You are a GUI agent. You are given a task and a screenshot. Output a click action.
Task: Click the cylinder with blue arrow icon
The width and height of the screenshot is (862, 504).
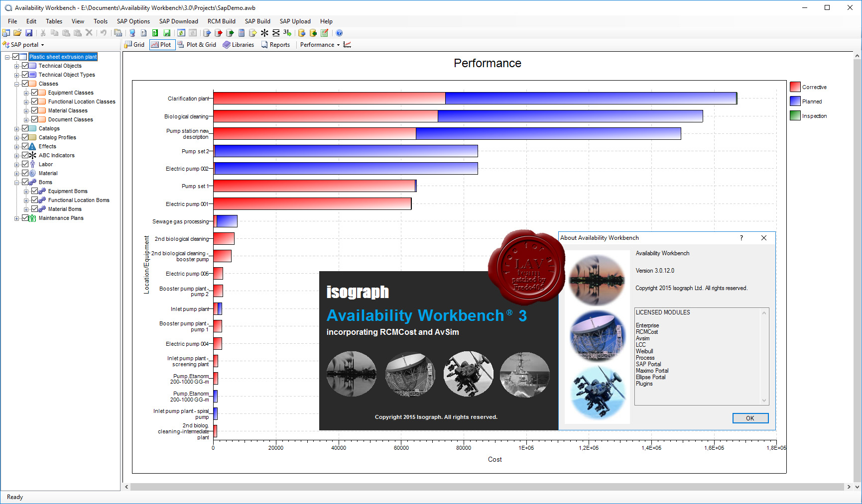click(207, 33)
